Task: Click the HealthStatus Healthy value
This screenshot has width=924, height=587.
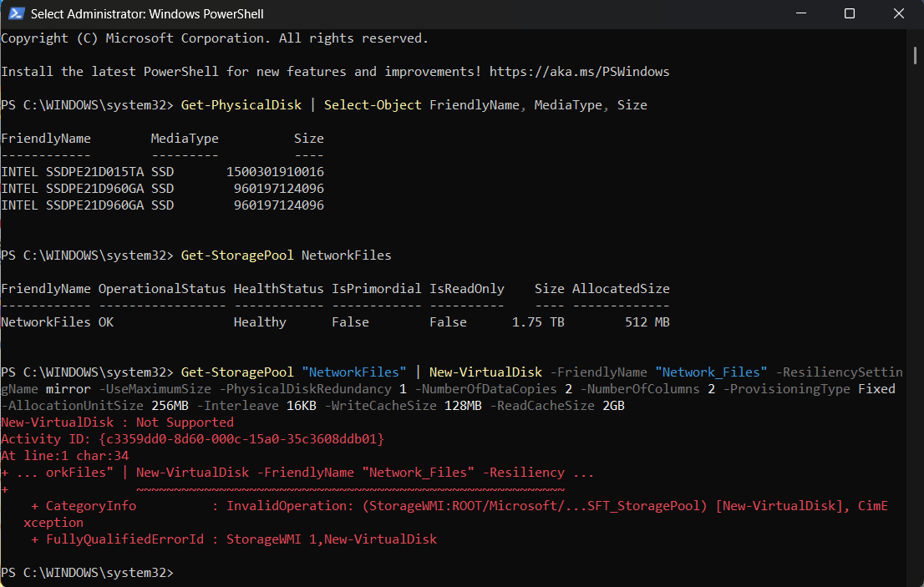Action: pos(259,321)
